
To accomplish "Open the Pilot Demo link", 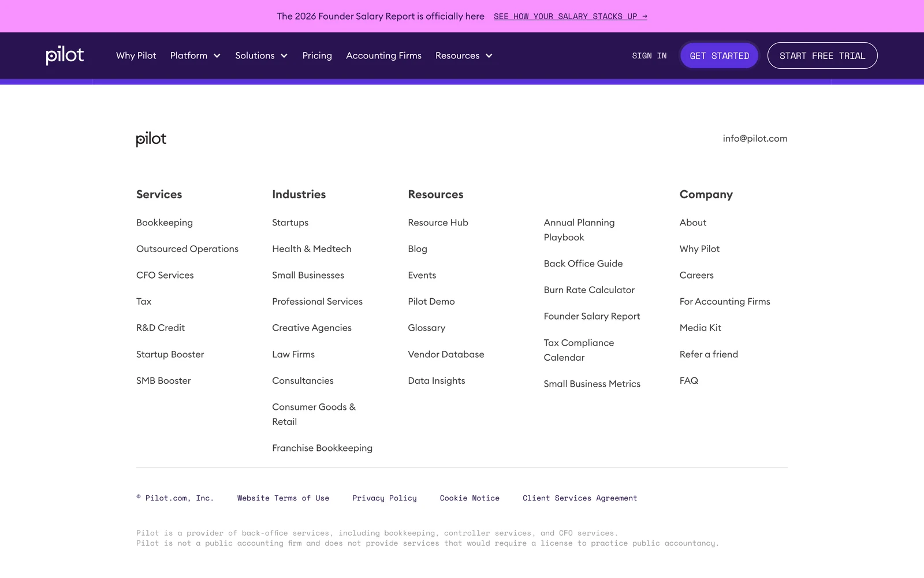I will tap(431, 301).
